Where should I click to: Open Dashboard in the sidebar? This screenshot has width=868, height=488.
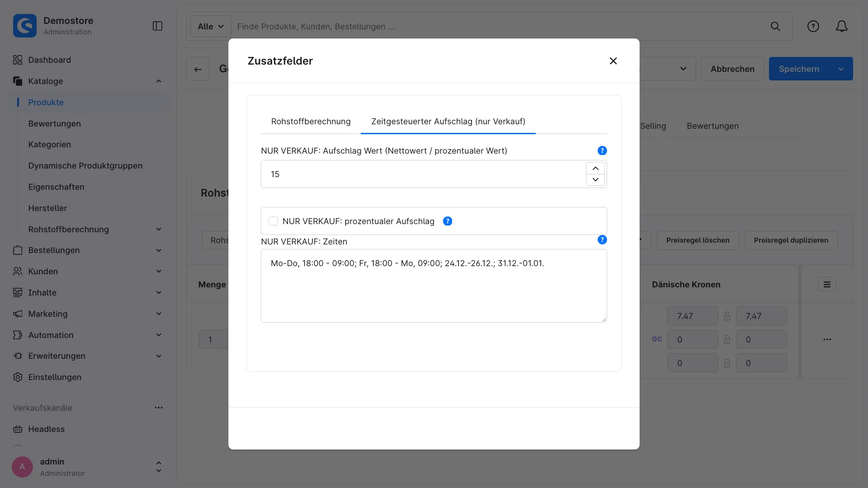(x=49, y=60)
